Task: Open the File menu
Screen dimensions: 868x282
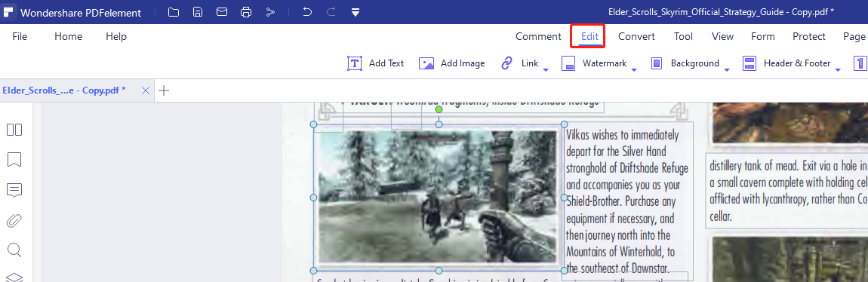Action: coord(20,36)
